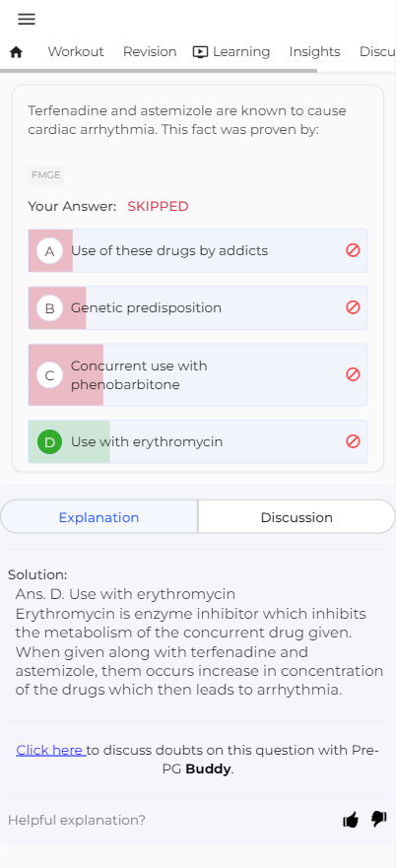Select option B circle
Viewport: 396px width, 868px height.
pyautogui.click(x=49, y=308)
